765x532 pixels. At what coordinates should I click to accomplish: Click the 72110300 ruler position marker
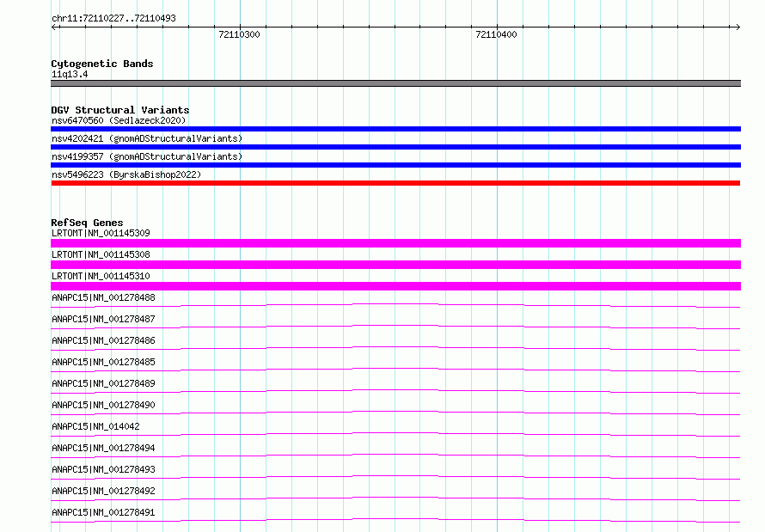pyautogui.click(x=239, y=34)
